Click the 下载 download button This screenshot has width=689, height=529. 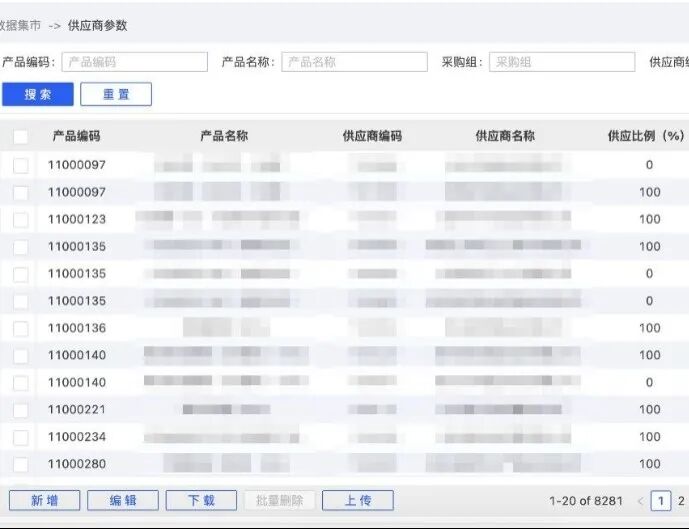[x=201, y=501]
